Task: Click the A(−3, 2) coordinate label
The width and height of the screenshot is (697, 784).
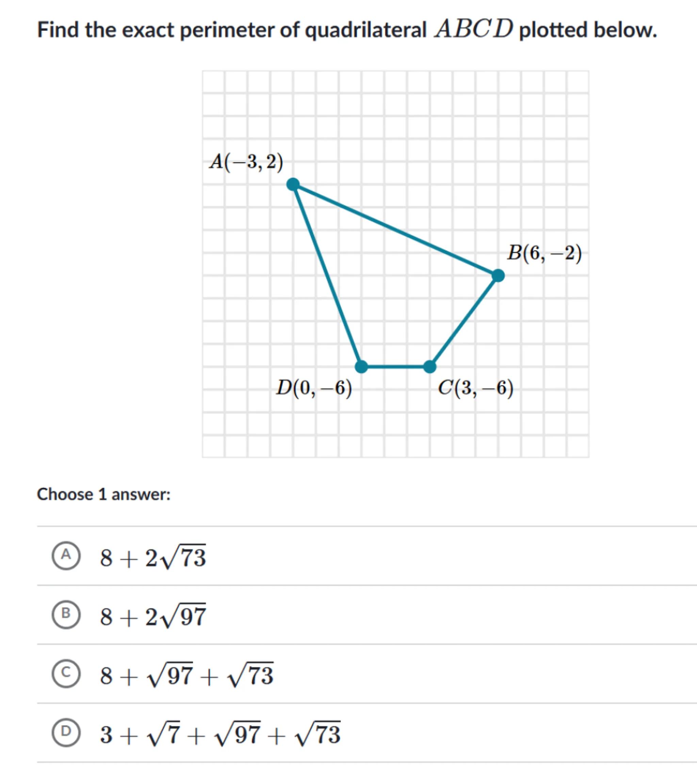Action: pyautogui.click(x=246, y=161)
